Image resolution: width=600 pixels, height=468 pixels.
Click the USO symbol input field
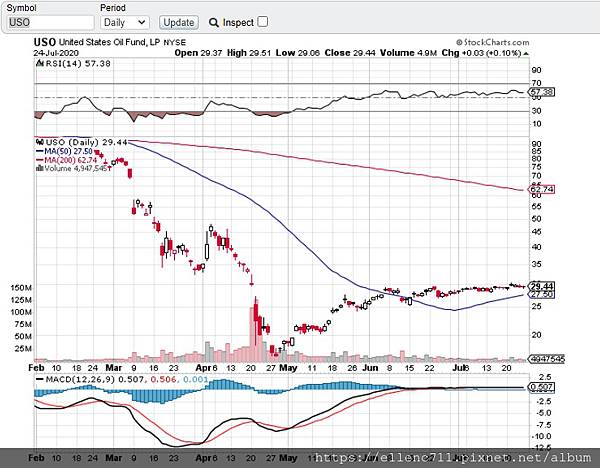(50, 22)
